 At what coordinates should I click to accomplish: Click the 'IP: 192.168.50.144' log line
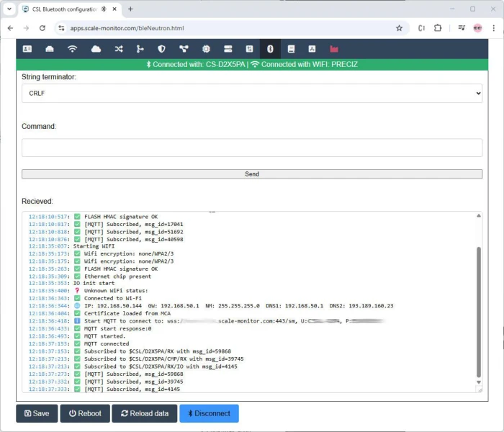click(x=211, y=306)
